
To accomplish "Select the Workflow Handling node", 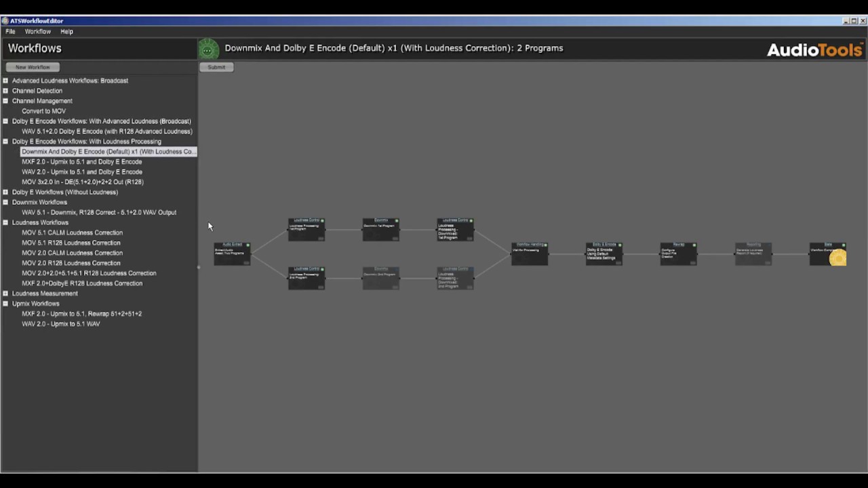I will [530, 253].
